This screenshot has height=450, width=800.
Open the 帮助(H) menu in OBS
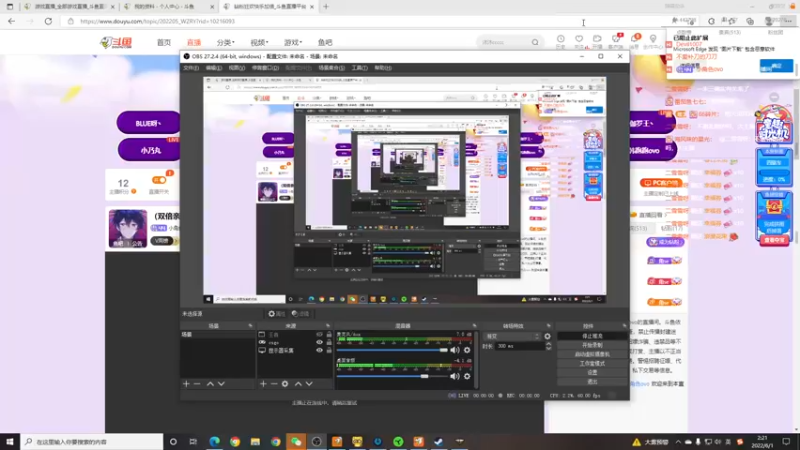383,68
